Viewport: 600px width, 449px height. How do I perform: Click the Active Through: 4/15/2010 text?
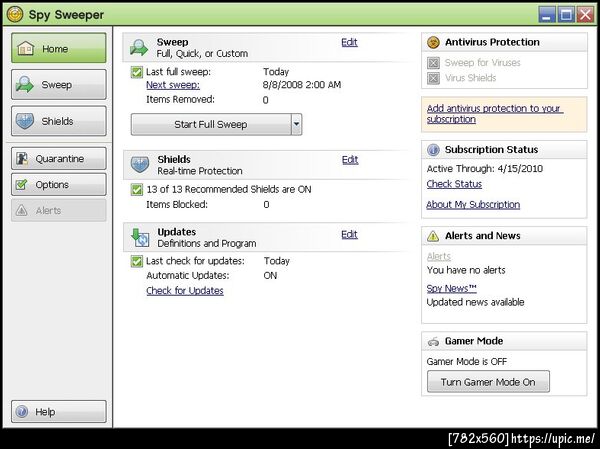coord(485,169)
